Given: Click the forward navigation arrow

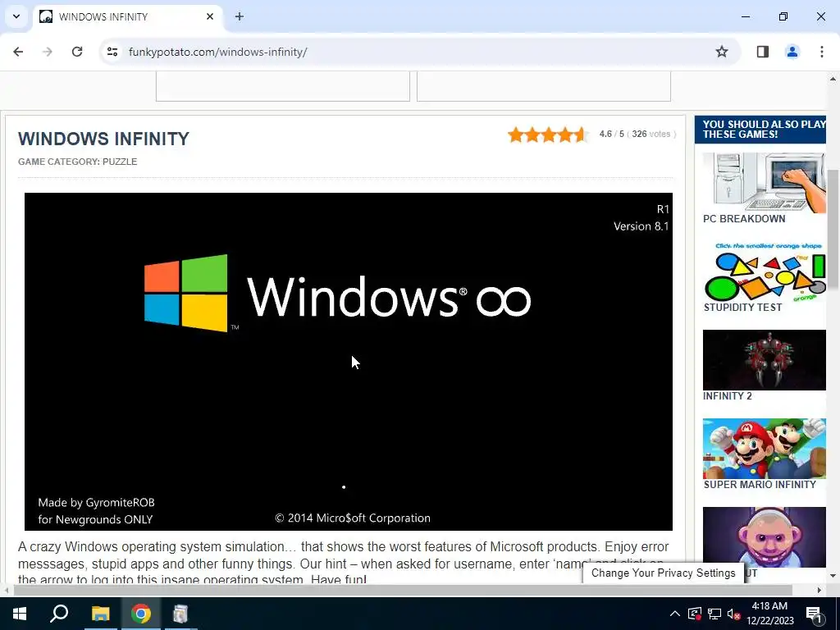Looking at the screenshot, I should click(48, 52).
